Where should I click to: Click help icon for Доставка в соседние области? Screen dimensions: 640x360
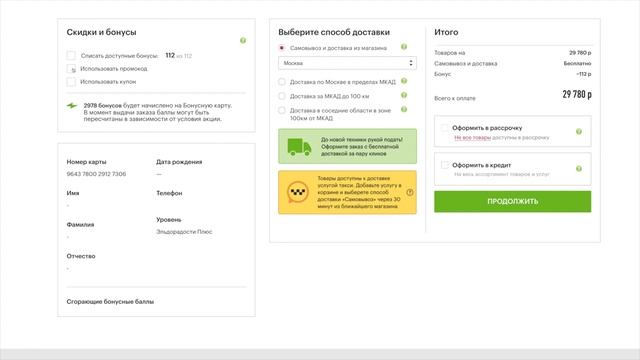(x=404, y=109)
